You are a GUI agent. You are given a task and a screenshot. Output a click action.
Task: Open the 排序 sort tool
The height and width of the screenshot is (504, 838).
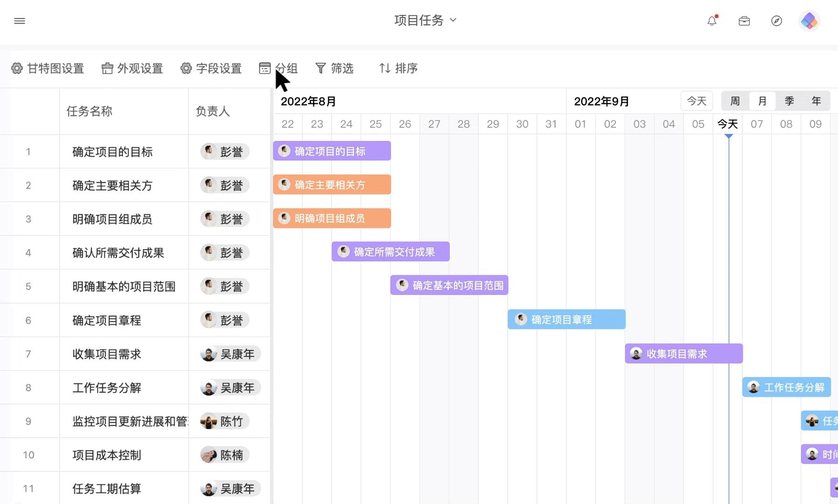[x=398, y=68]
